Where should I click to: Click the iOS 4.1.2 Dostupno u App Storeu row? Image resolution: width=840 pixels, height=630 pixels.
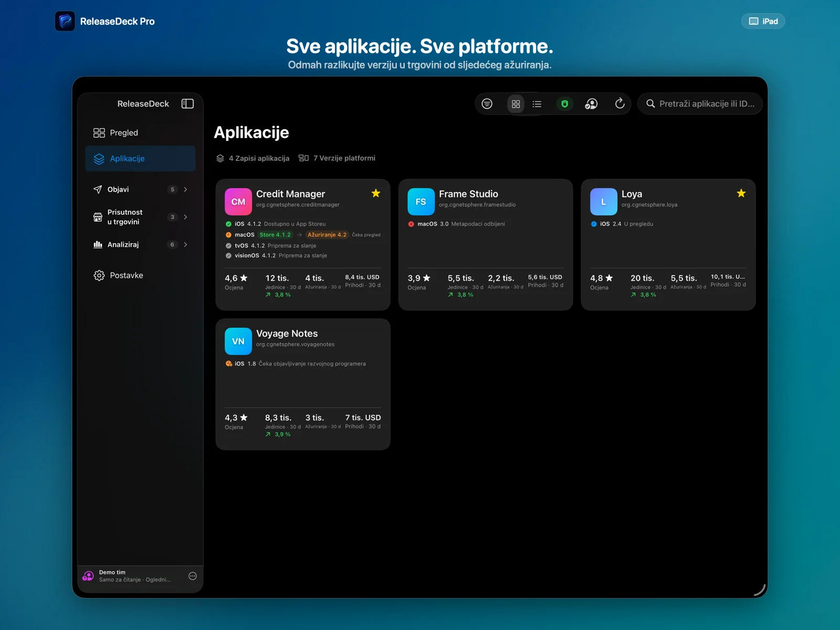pos(276,224)
